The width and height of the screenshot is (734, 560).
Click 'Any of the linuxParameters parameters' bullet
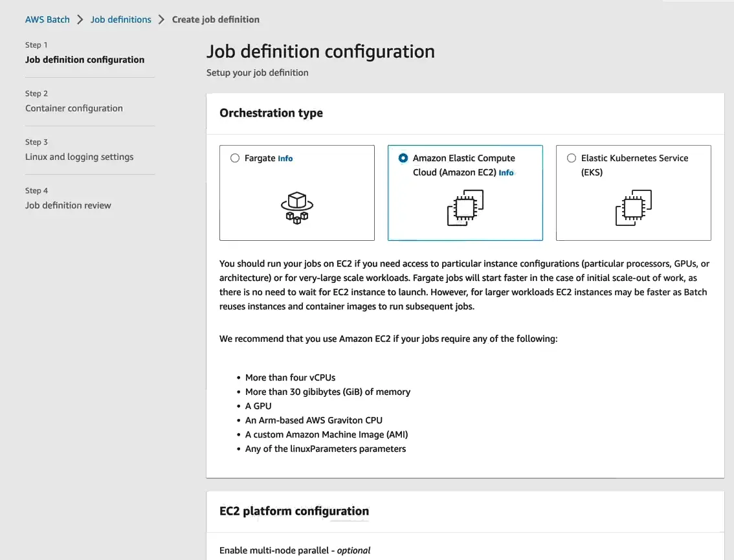click(326, 449)
